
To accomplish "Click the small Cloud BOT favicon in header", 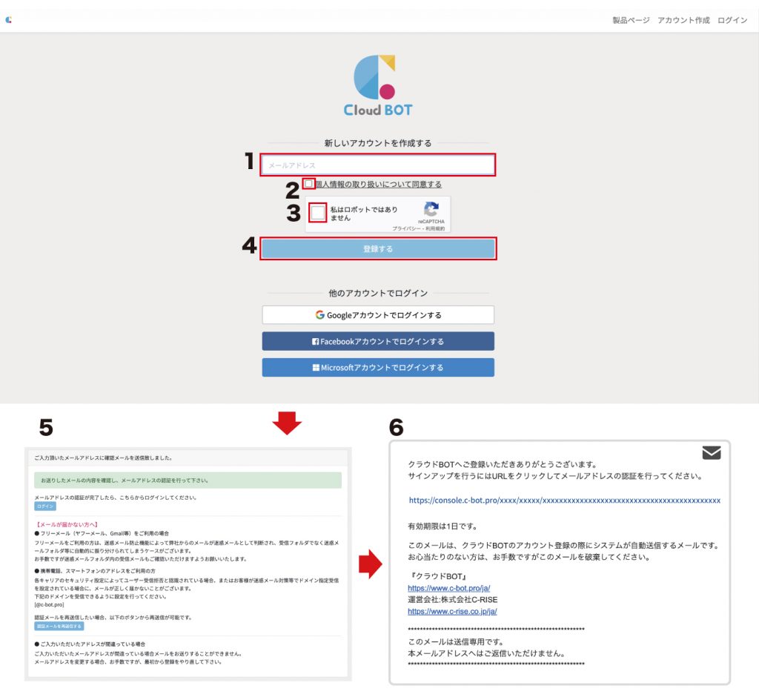I will coord(8,20).
